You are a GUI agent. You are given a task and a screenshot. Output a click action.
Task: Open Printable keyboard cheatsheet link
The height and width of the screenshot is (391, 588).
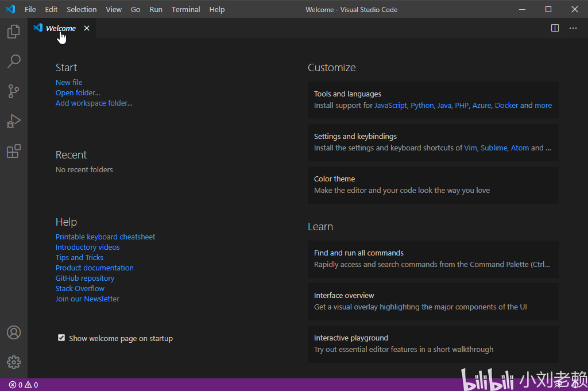tap(106, 237)
